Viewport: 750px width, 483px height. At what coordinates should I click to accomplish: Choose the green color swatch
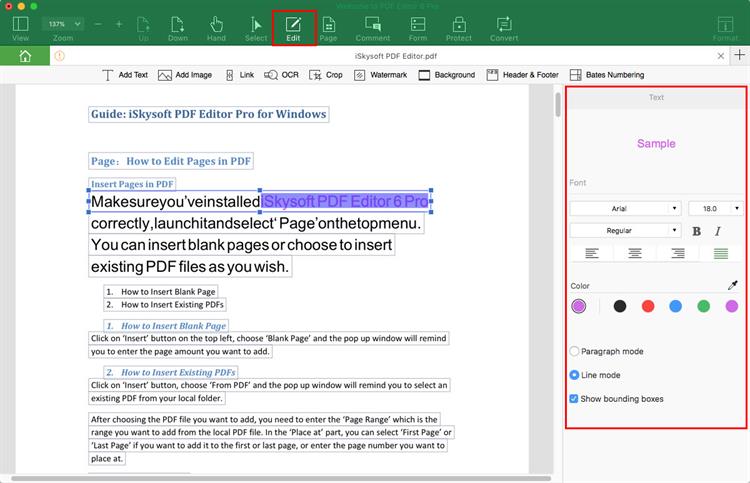(704, 306)
